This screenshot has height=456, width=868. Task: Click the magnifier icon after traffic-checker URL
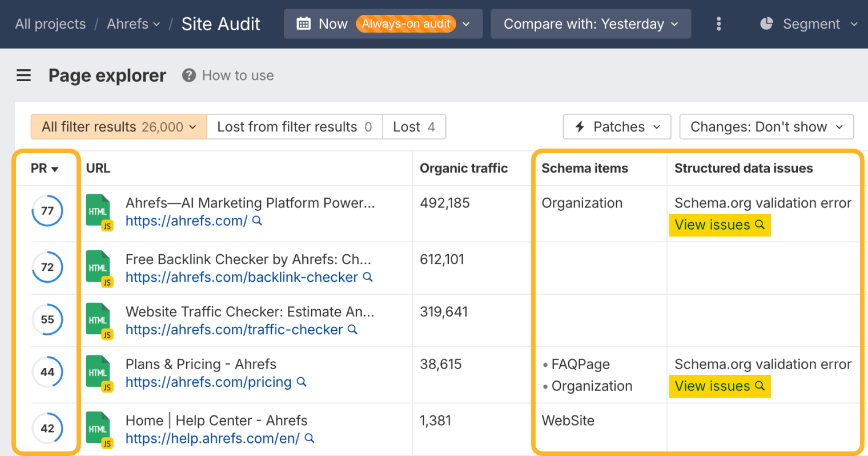coord(352,330)
